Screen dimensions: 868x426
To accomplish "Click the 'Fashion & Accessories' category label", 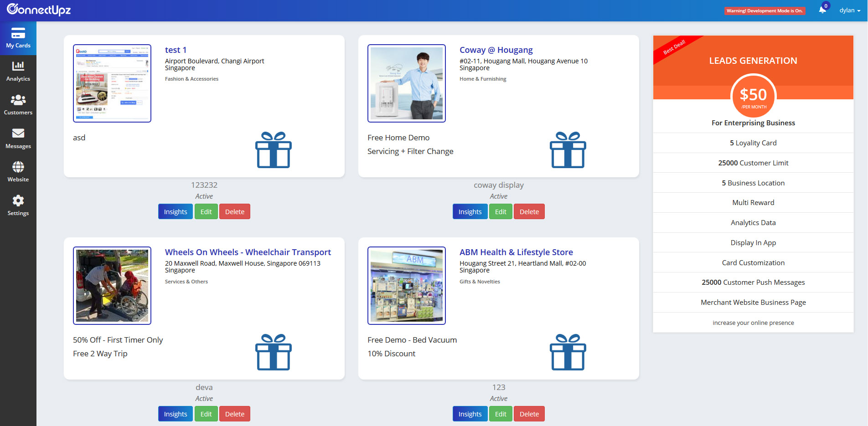I will (191, 79).
